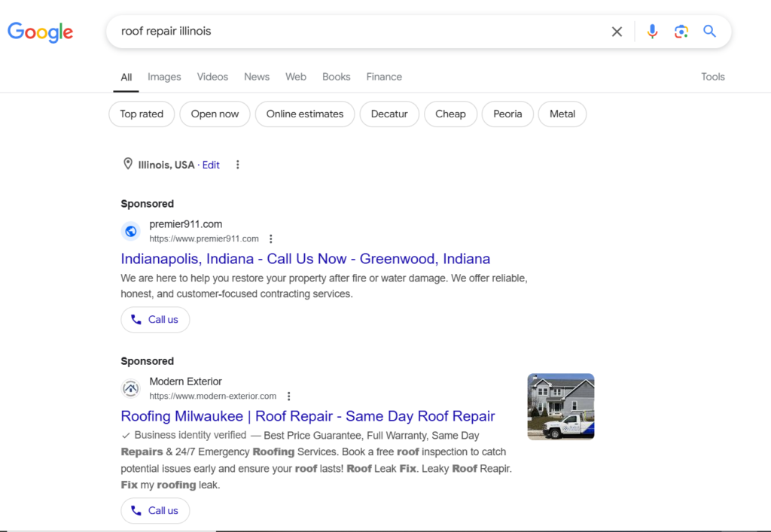The width and height of the screenshot is (771, 532).
Task: Filter results by Peoria
Action: 507,114
